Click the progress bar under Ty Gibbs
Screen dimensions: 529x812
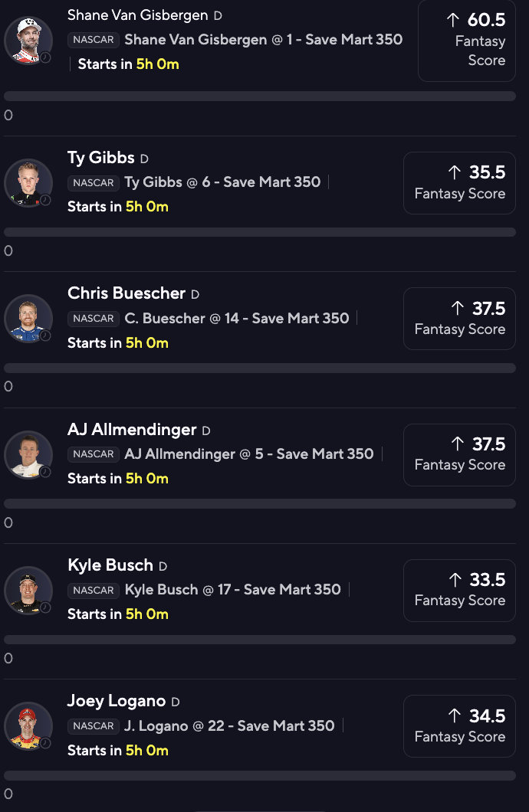click(x=260, y=232)
